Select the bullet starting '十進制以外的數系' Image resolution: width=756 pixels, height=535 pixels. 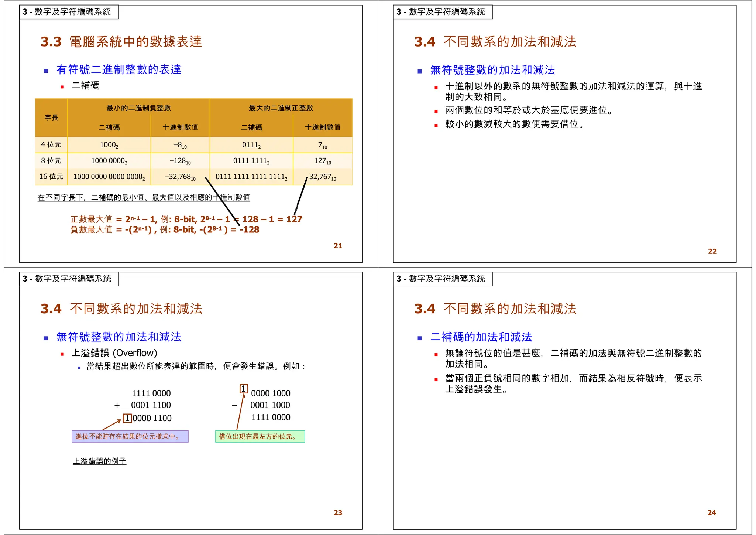573,92
